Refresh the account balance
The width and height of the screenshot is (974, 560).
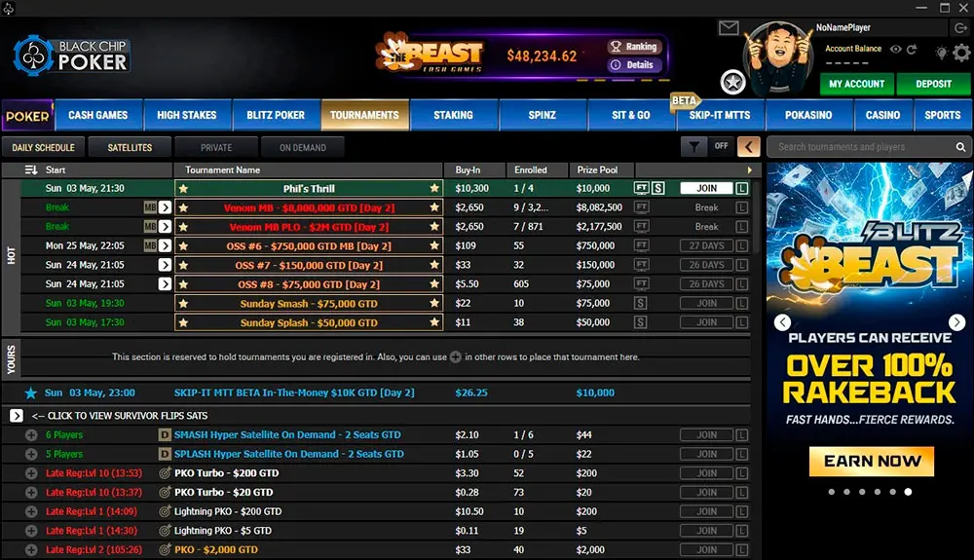912,49
